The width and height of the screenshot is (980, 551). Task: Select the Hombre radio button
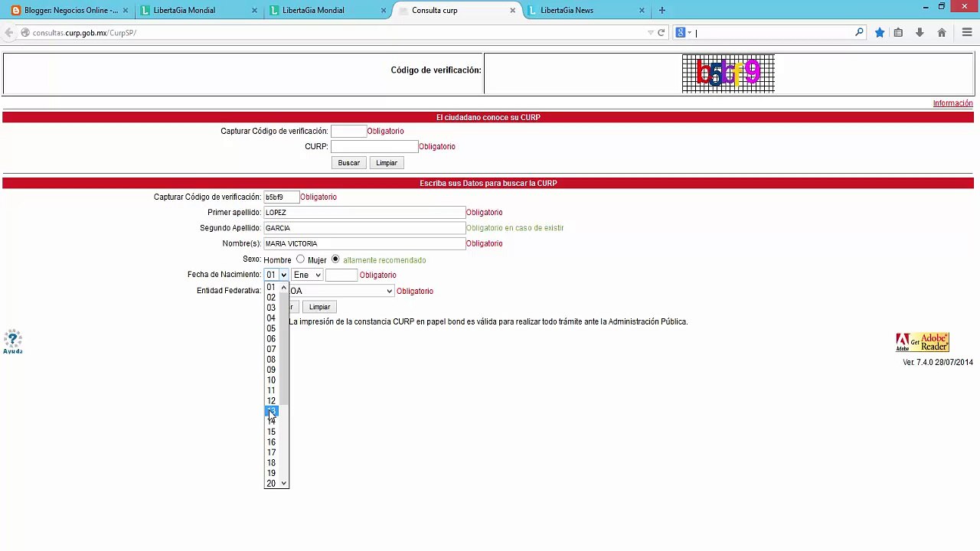[x=300, y=259]
